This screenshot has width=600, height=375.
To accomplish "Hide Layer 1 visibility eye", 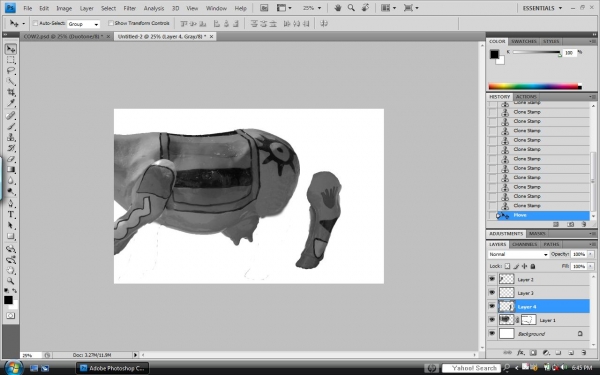I will pos(492,320).
